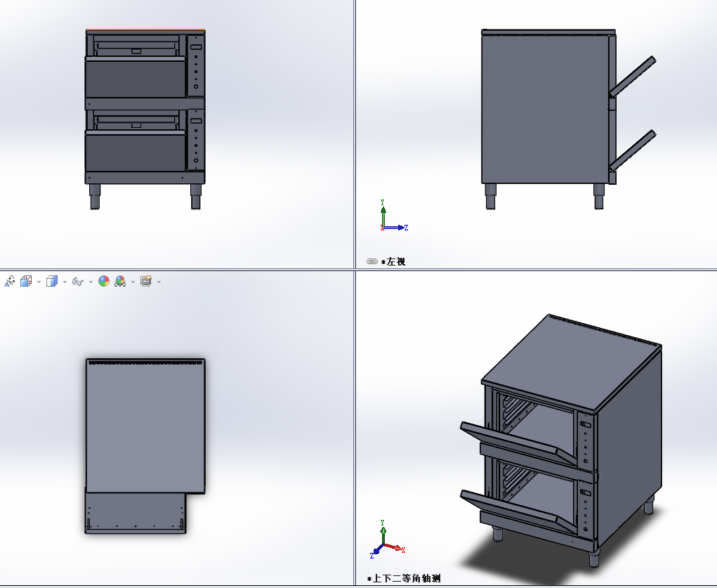Click the View Settings monitor icon
The image size is (717, 588).
pyautogui.click(x=146, y=281)
